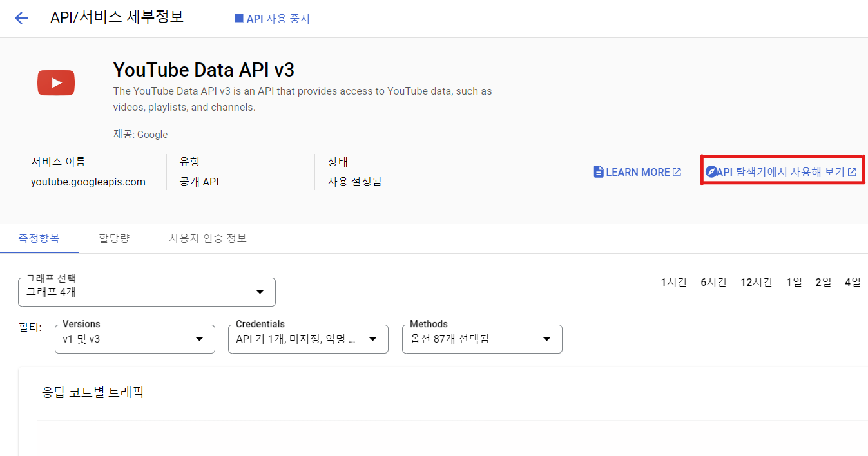The image size is (868, 456).
Task: Select the 2일 time range
Action: [x=824, y=282]
